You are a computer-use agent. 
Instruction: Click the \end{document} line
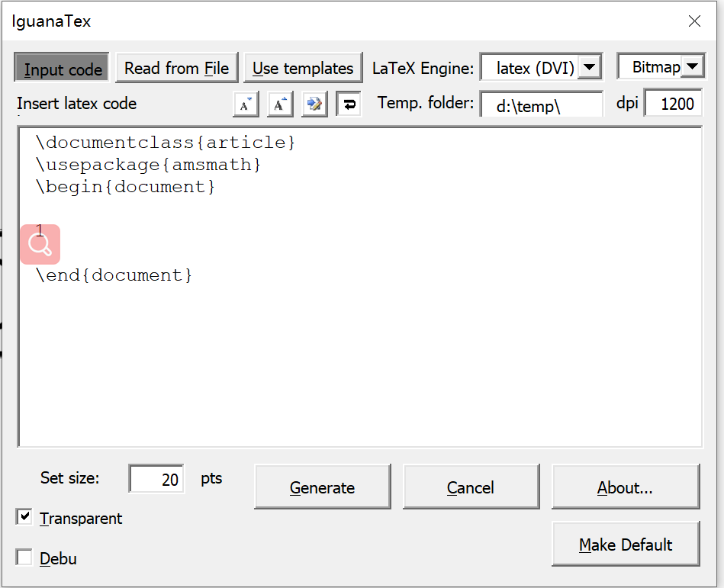114,275
